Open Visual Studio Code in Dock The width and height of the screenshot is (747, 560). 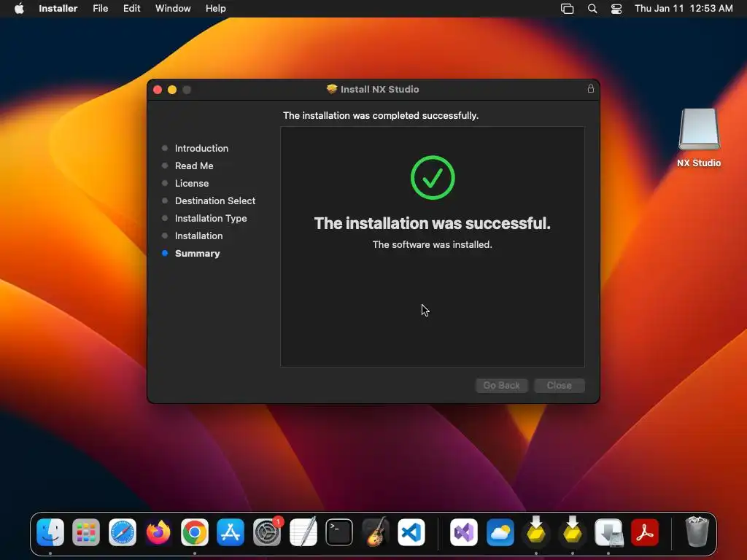click(x=411, y=532)
